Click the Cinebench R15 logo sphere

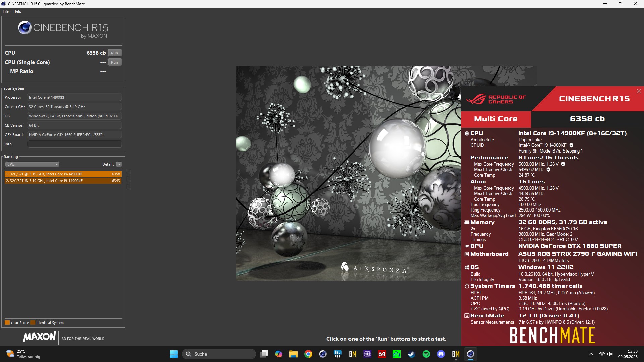pos(25,27)
